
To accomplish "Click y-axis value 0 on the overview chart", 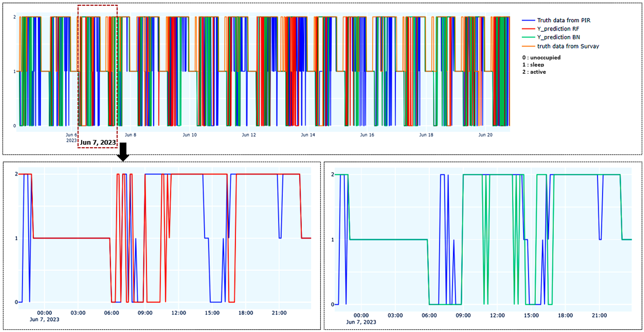I will coord(15,126).
